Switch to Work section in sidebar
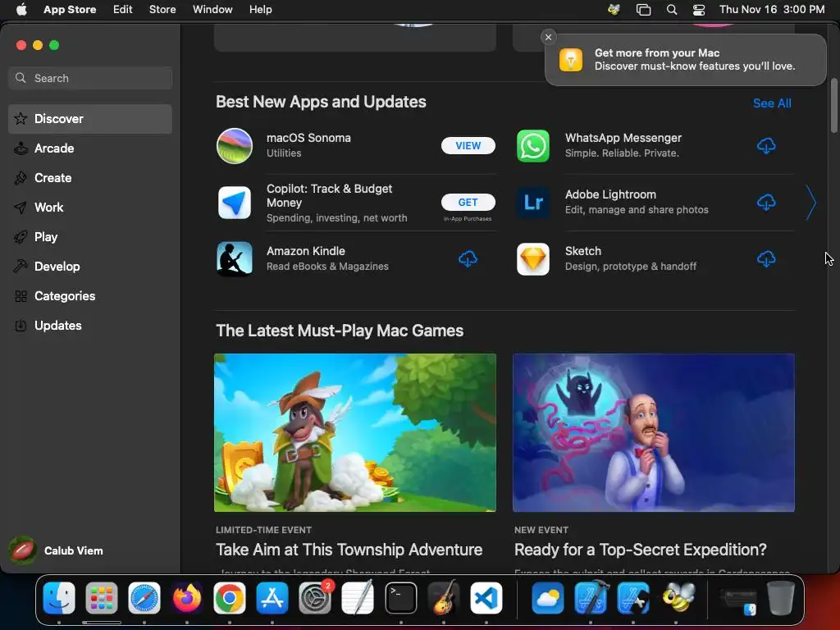The height and width of the screenshot is (630, 840). tap(90, 208)
